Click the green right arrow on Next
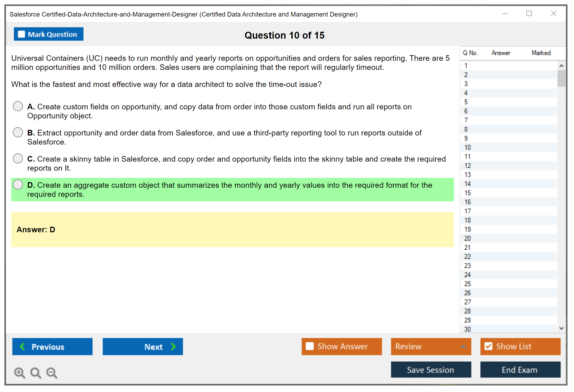This screenshot has width=574, height=392. tap(173, 346)
